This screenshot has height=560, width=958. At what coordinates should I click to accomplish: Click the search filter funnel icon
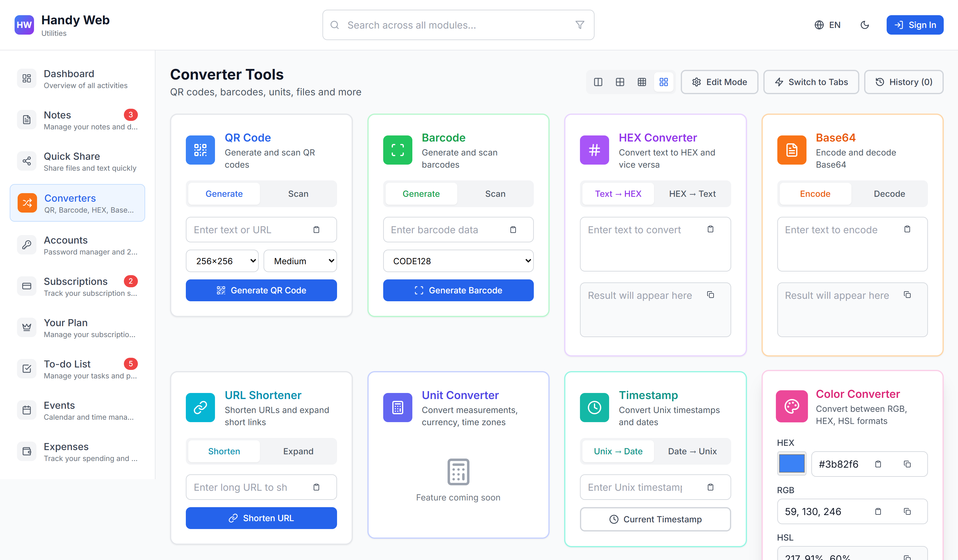[x=579, y=25]
